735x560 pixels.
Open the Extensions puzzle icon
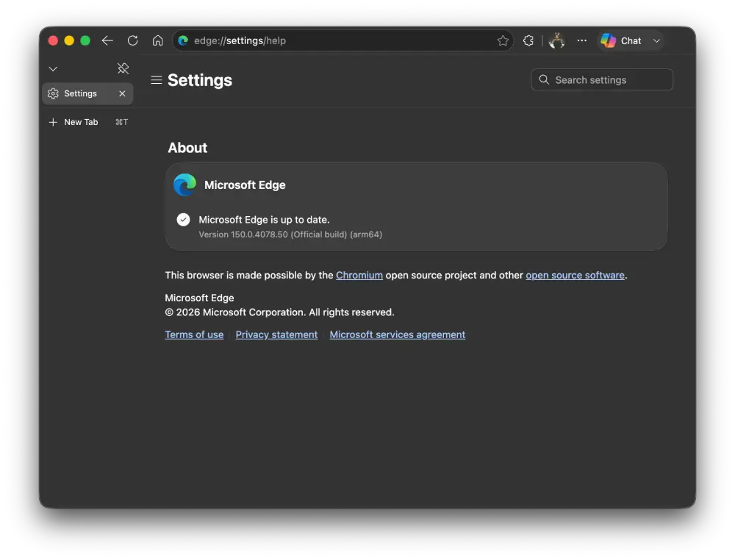point(528,40)
